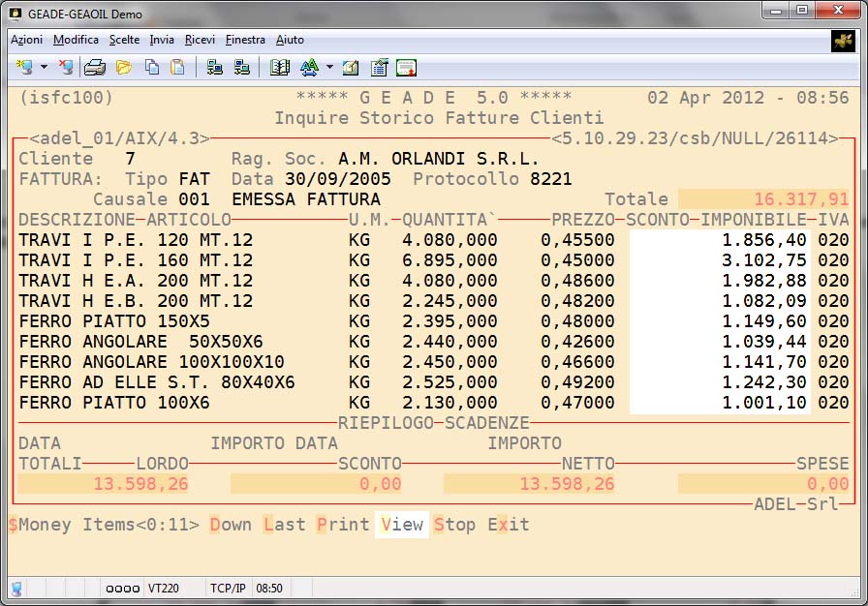Viewport: 868px width, 606px height.
Task: Open the Scelte menu
Action: 124,40
